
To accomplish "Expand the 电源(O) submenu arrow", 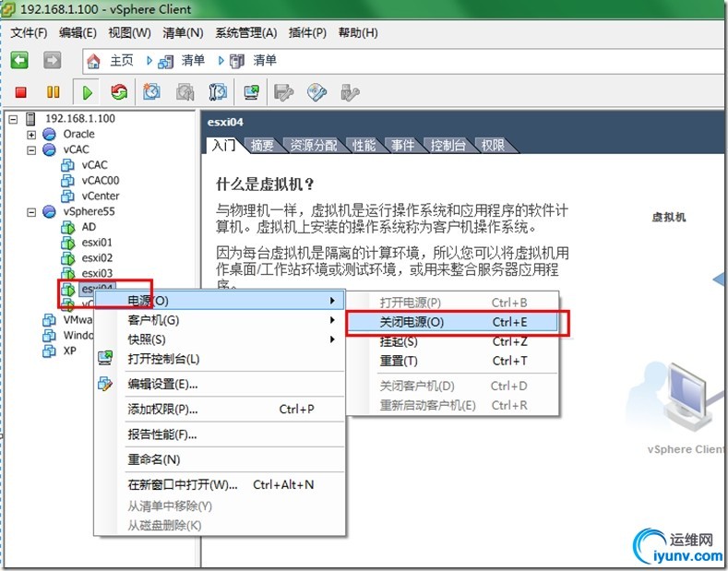I will click(332, 301).
